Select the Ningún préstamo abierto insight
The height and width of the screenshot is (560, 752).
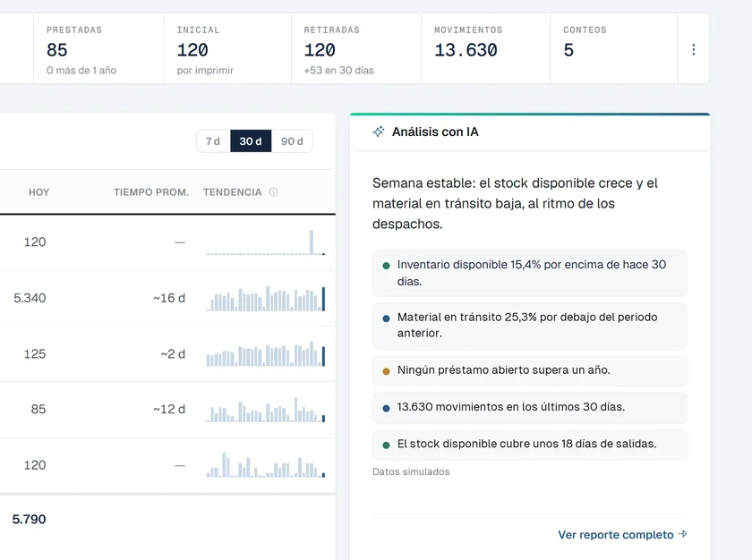pos(529,370)
